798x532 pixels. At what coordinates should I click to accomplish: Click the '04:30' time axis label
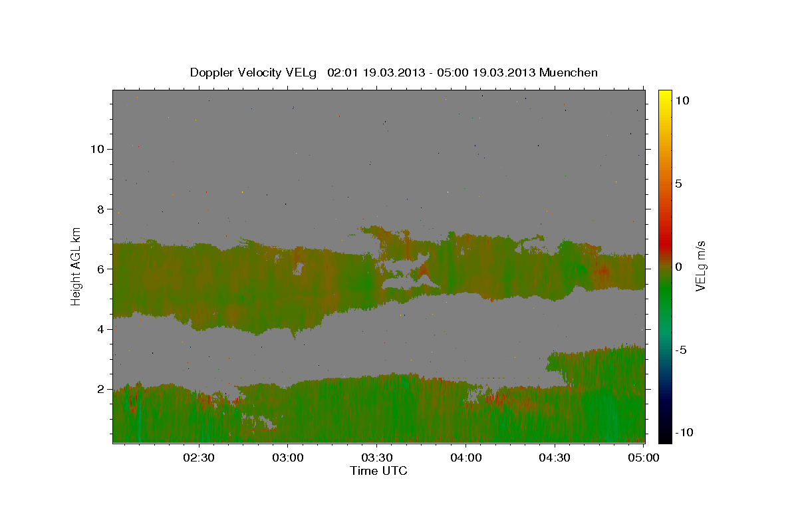tap(555, 458)
